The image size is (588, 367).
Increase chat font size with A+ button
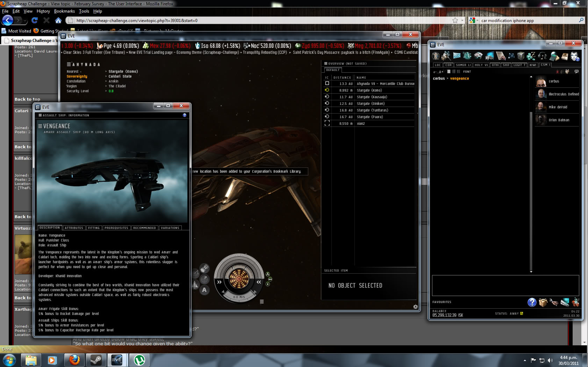coord(441,72)
